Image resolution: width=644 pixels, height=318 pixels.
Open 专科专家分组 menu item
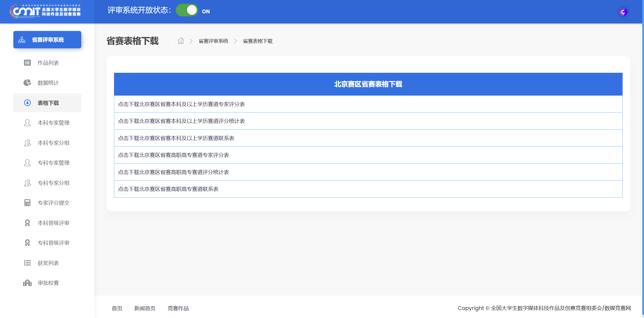pos(53,183)
